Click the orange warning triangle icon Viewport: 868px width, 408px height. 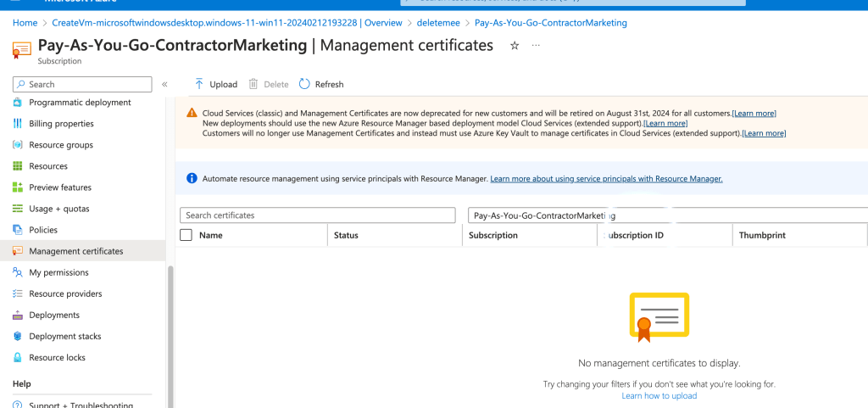point(192,112)
